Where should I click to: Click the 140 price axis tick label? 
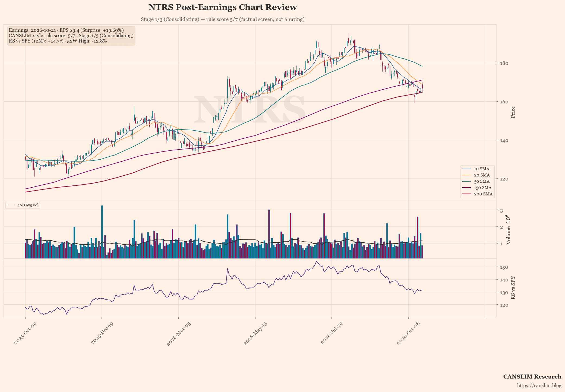click(x=504, y=140)
